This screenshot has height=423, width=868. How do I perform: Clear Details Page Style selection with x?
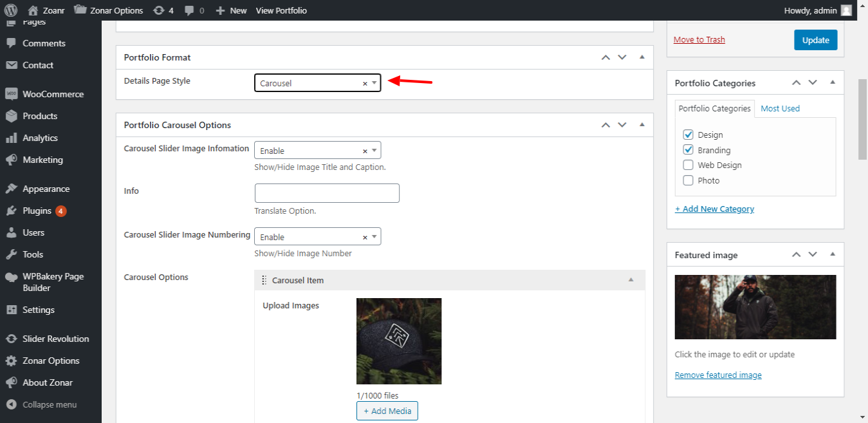click(365, 83)
